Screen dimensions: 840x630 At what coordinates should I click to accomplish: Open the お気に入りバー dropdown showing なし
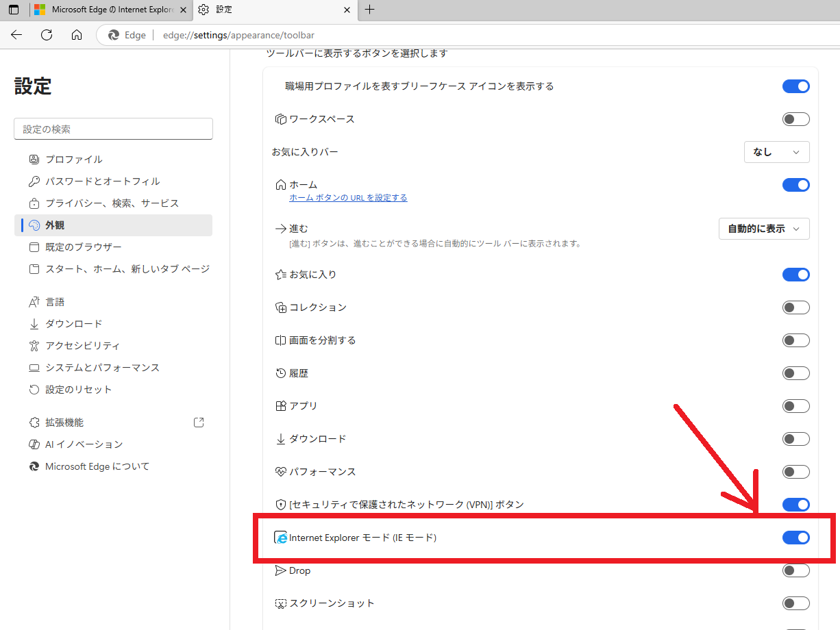click(x=776, y=152)
